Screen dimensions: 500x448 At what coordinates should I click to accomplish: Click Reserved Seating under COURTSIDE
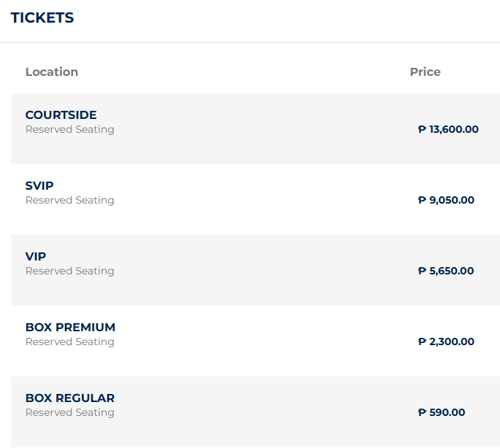coord(70,129)
